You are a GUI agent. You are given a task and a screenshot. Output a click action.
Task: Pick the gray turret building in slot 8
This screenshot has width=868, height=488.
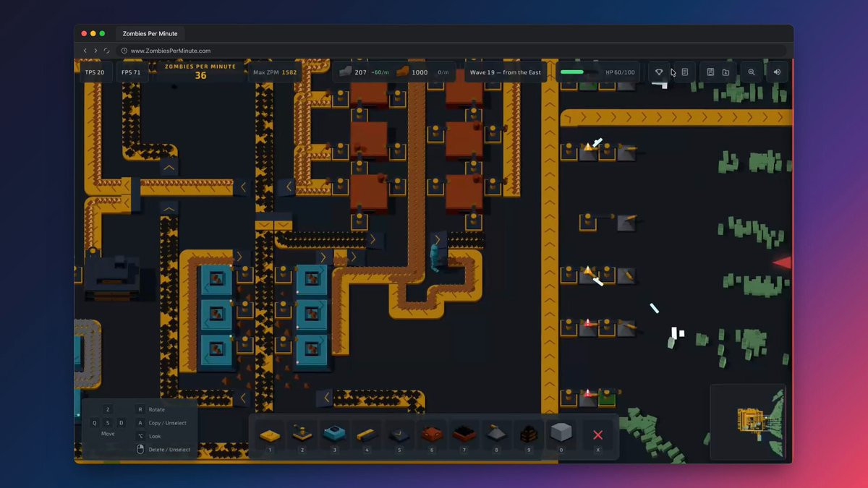[x=496, y=435]
